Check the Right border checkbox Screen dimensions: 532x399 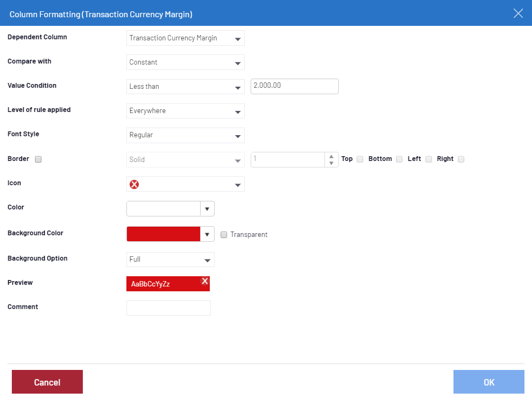pos(461,159)
